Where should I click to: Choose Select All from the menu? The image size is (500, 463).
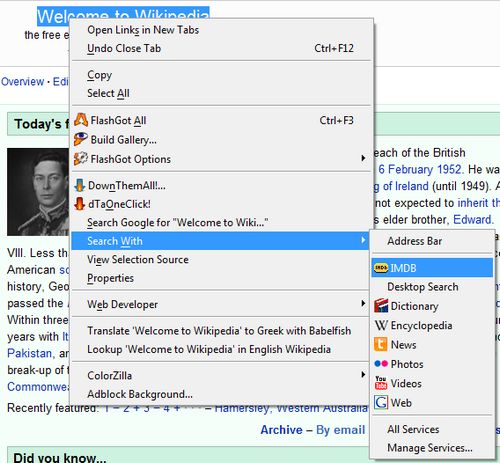[221, 93]
